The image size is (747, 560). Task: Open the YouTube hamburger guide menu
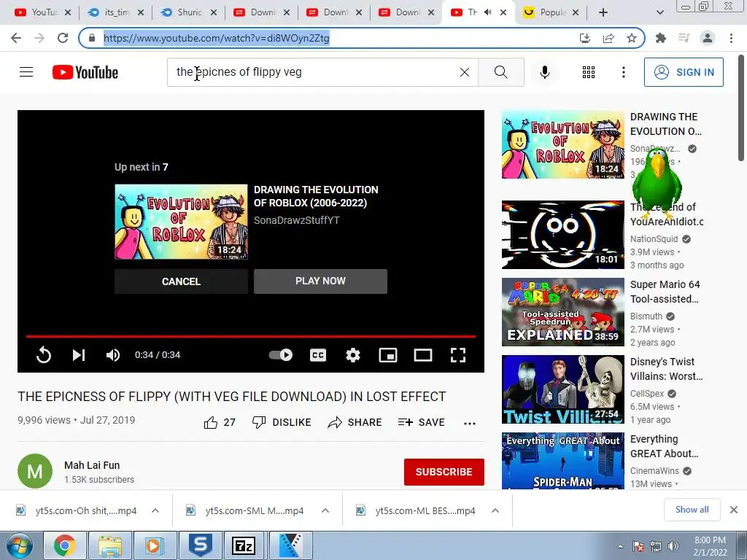point(26,72)
